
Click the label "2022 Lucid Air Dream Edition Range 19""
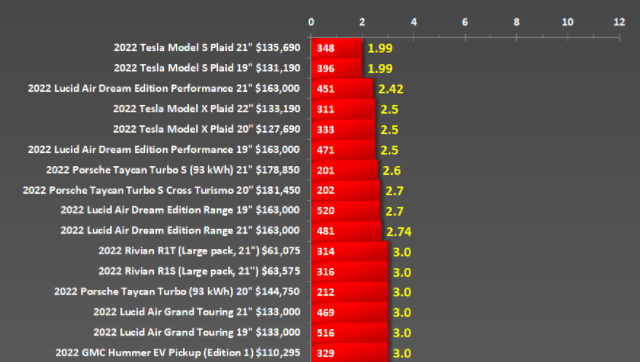click(157, 210)
